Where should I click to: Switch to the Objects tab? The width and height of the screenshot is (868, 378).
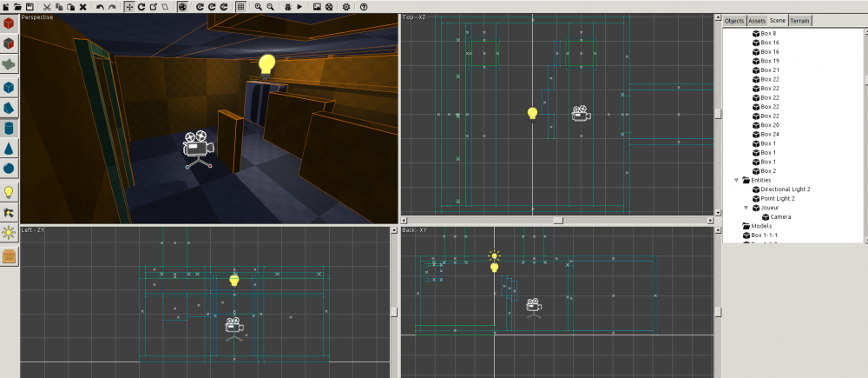click(734, 21)
